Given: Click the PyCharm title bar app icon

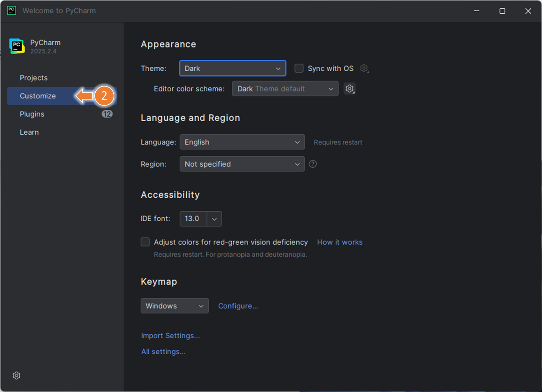Looking at the screenshot, I should (12, 11).
